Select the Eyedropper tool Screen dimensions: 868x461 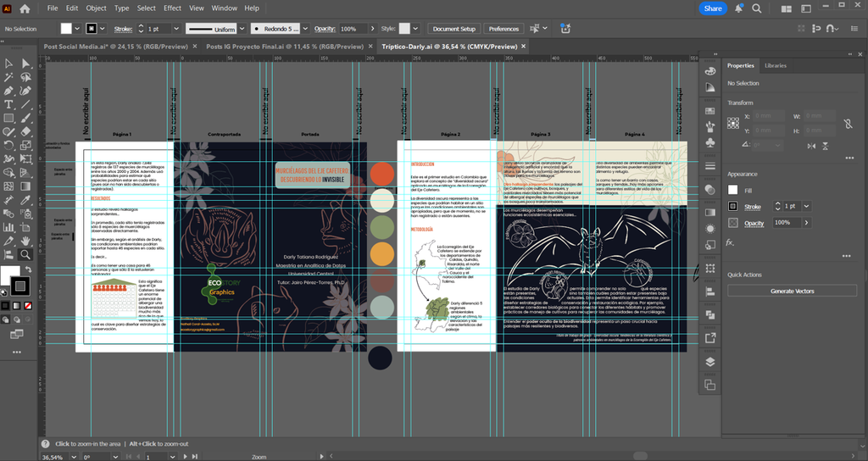(25, 200)
